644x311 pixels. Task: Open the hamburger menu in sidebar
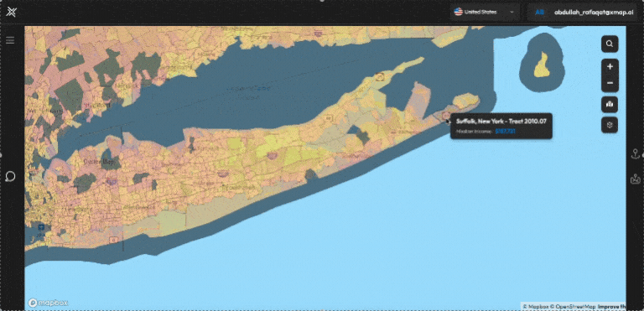tap(10, 40)
